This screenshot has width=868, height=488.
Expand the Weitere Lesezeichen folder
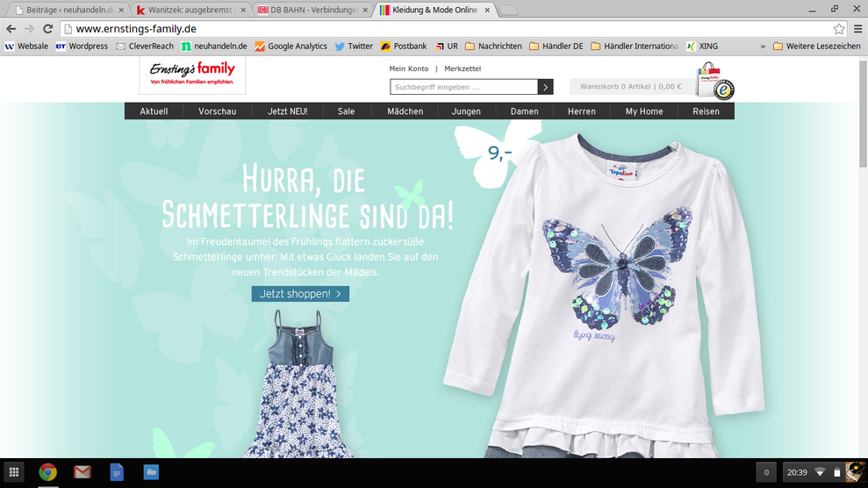click(816, 47)
